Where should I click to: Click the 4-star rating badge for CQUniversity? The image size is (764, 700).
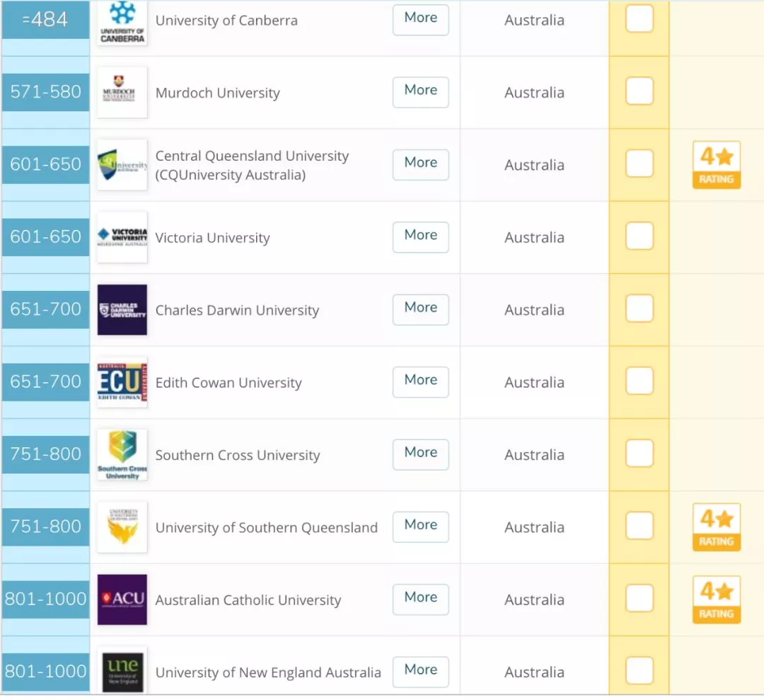716,166
